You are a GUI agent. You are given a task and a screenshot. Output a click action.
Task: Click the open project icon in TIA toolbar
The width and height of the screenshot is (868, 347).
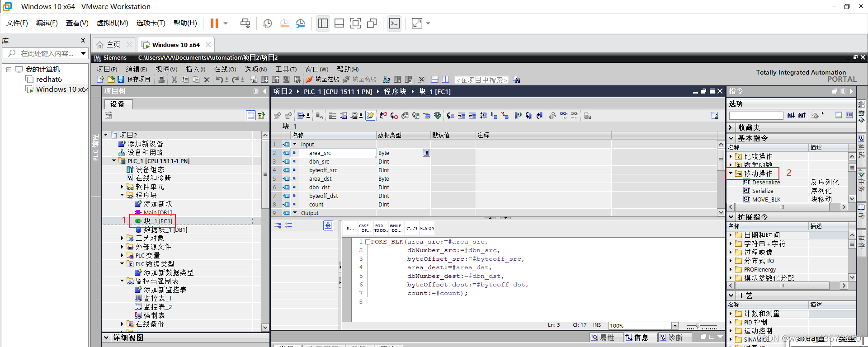[x=111, y=80]
